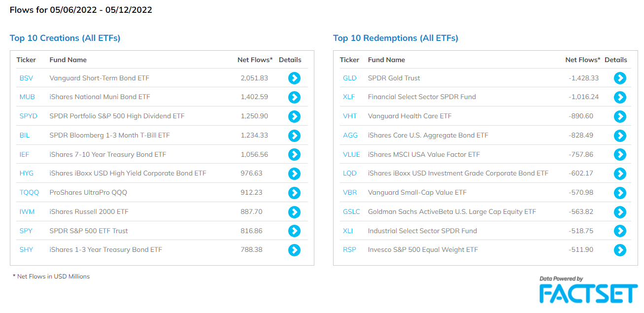Open details arrow for XLI row
Image resolution: width=644 pixels, height=313 pixels.
pos(620,231)
